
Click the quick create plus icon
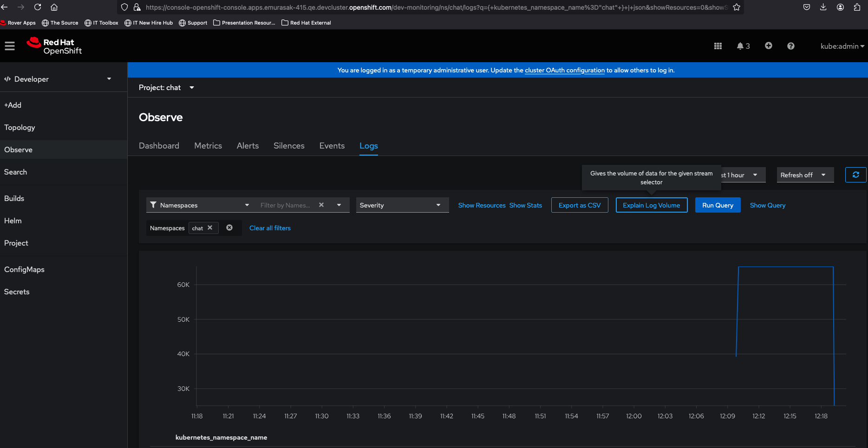tap(768, 46)
